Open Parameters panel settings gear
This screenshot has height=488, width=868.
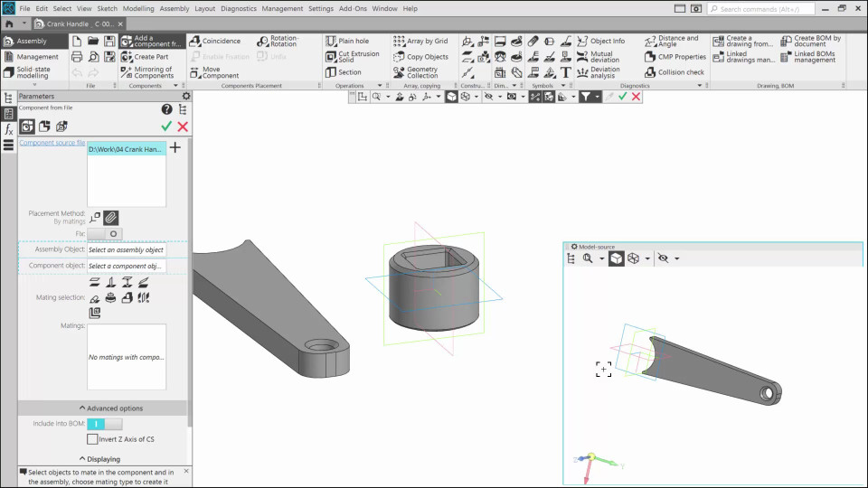185,96
